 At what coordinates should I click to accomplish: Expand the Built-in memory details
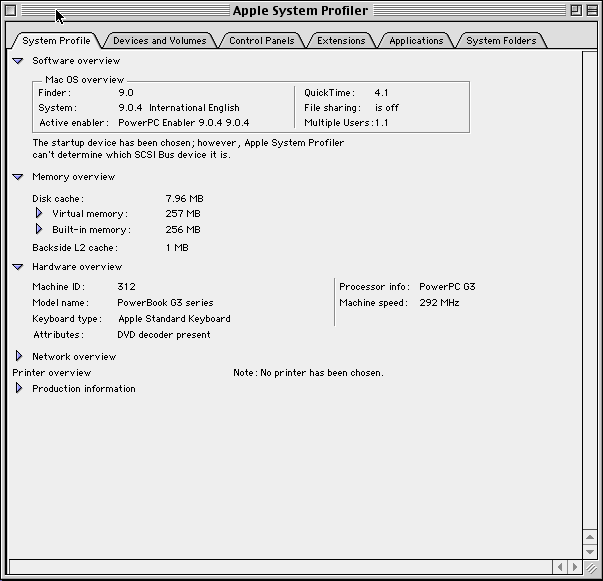(38, 229)
